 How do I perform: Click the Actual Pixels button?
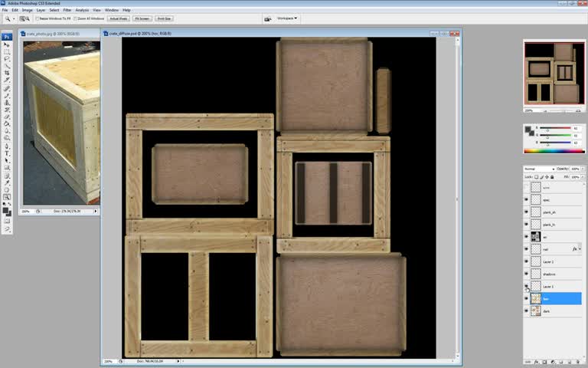[x=119, y=18]
